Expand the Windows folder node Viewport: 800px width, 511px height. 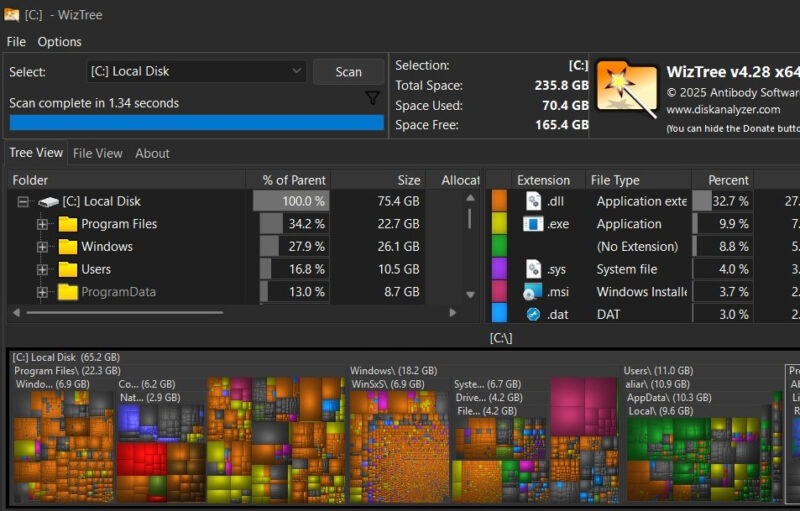pyautogui.click(x=42, y=247)
